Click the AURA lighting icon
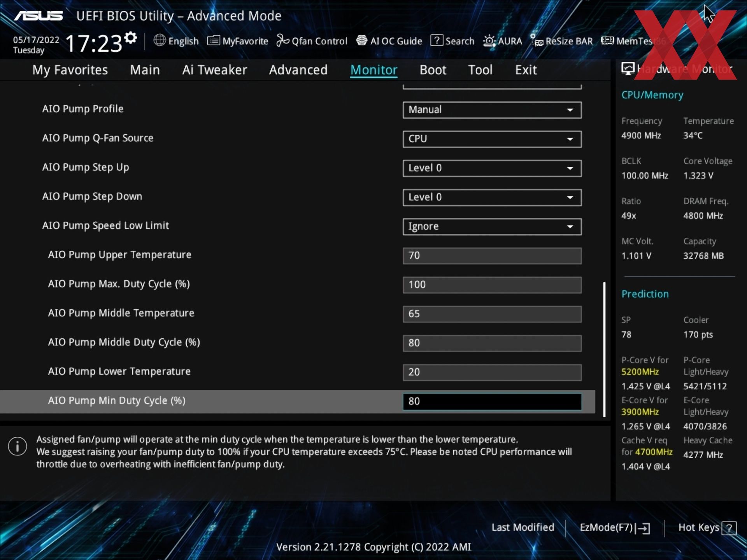Image resolution: width=747 pixels, height=560 pixels. (489, 41)
